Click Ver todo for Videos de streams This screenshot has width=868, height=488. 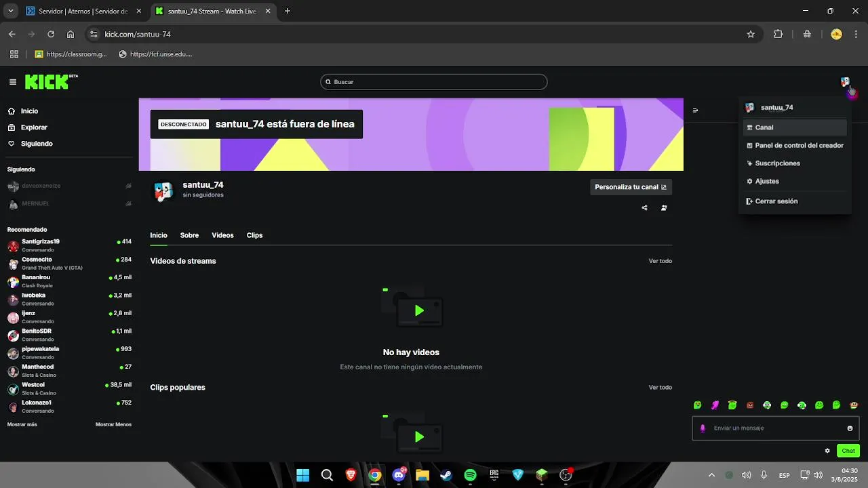click(660, 261)
